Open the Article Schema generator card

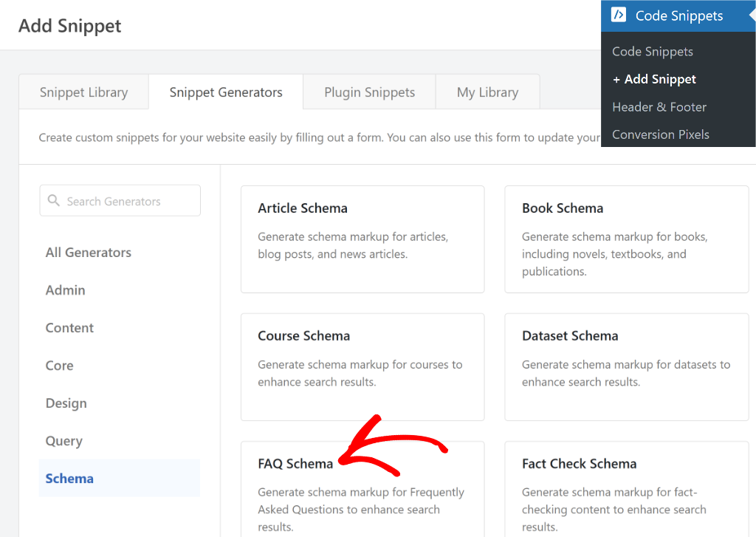(362, 239)
